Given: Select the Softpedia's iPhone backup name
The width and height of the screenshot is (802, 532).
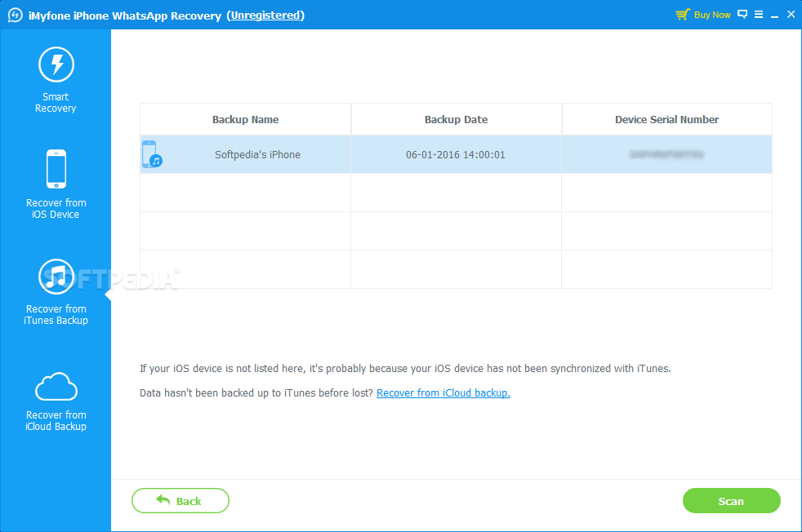Looking at the screenshot, I should point(257,154).
